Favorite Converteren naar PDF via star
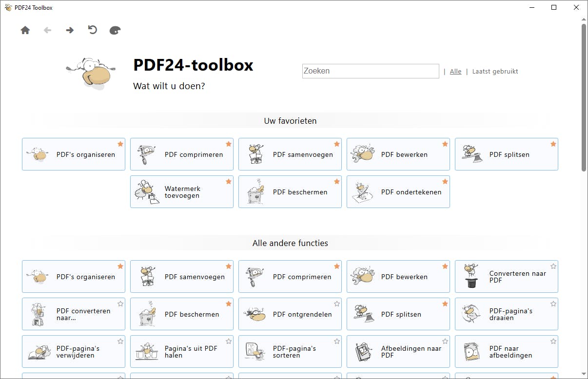588x379 pixels. (x=553, y=266)
